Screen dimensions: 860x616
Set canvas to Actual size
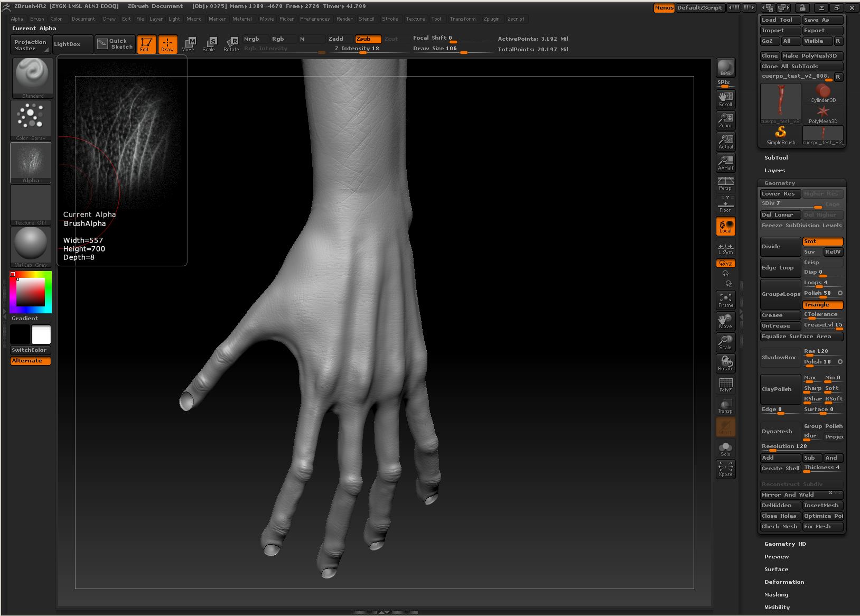(725, 141)
